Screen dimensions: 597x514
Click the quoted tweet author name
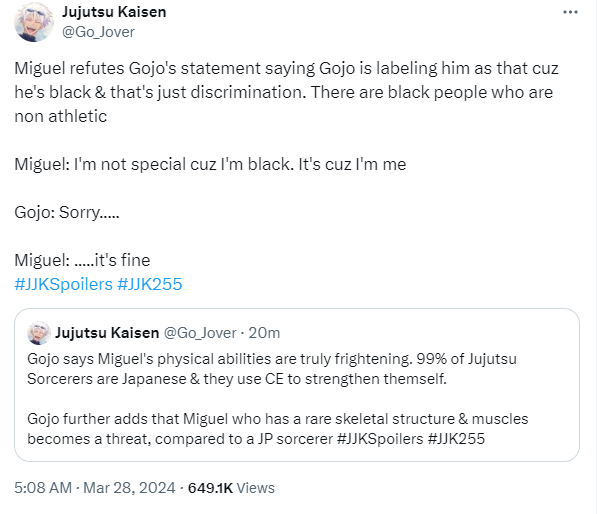pyautogui.click(x=107, y=333)
